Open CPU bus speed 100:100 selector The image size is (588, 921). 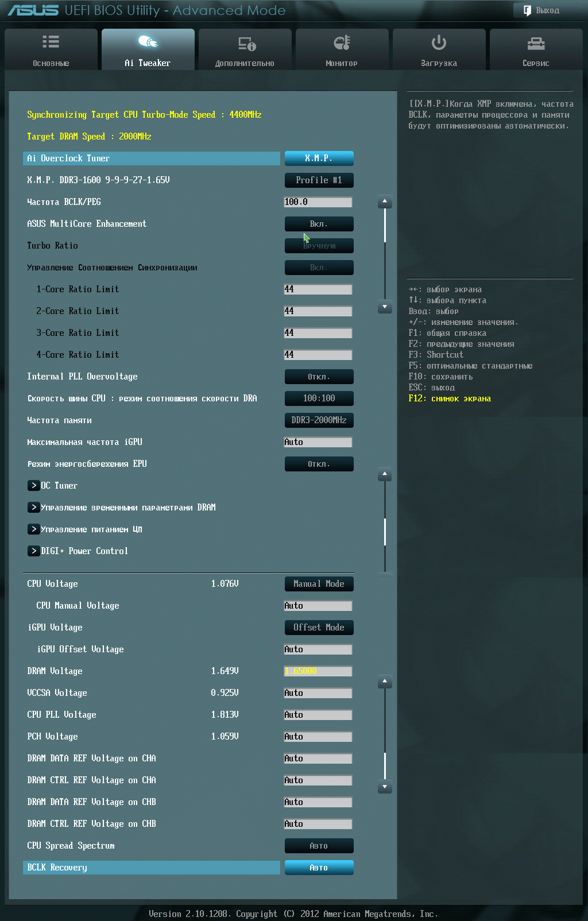(x=319, y=398)
